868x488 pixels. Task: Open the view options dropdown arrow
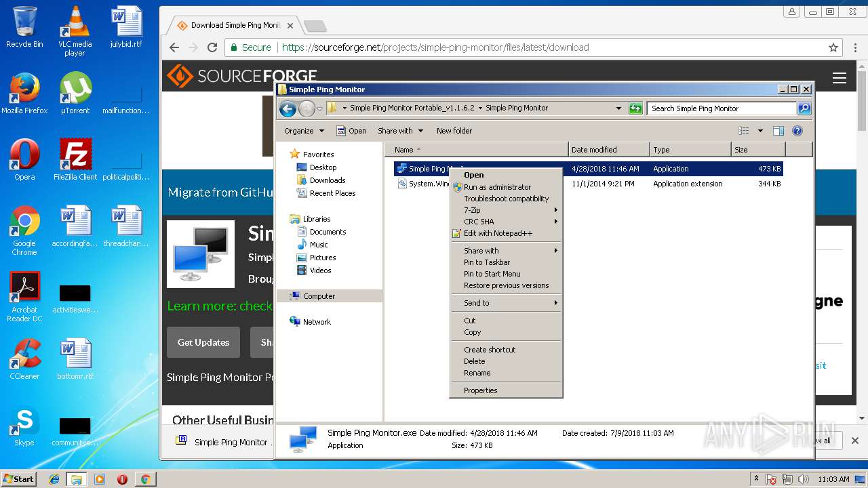coord(760,131)
